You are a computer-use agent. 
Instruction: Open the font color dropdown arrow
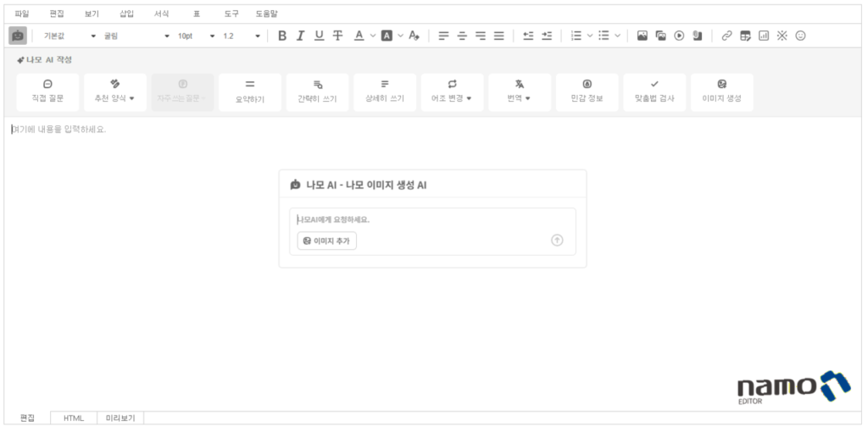[x=372, y=36]
